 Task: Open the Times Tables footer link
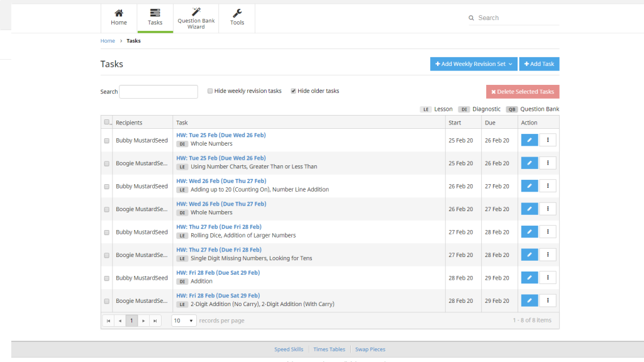pyautogui.click(x=329, y=349)
